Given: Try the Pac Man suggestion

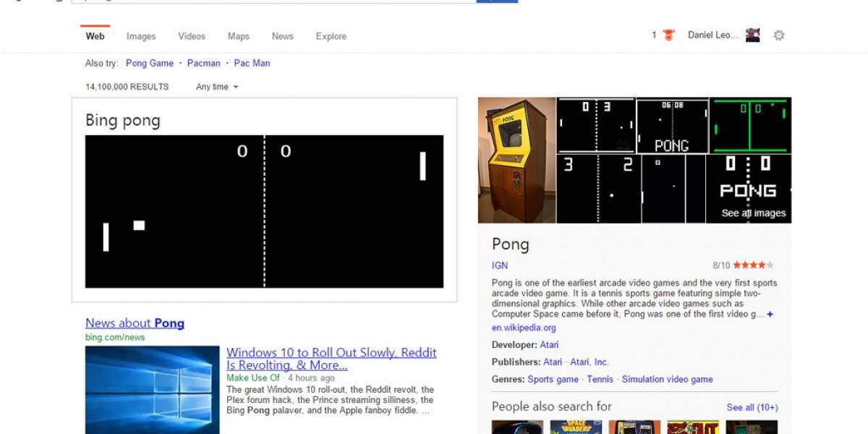Looking at the screenshot, I should point(252,63).
